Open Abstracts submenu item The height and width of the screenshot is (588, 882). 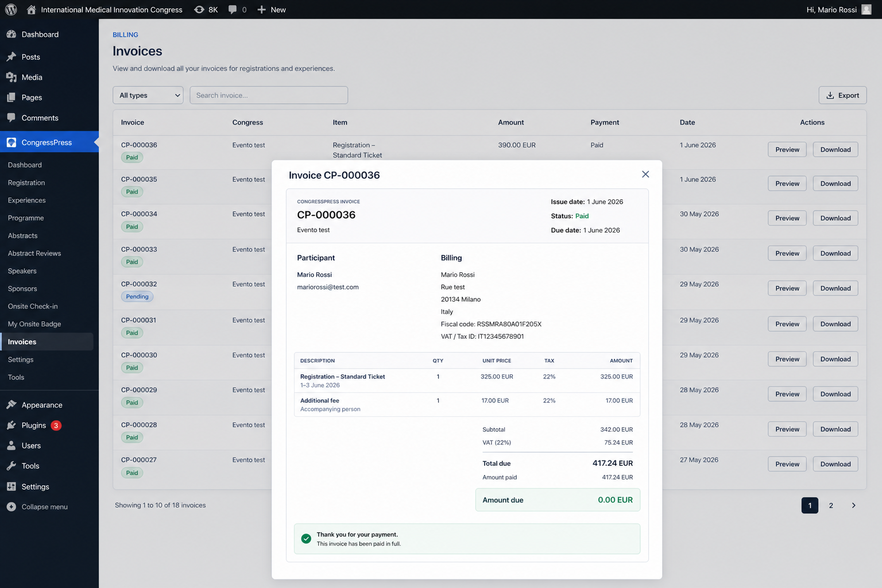(23, 236)
